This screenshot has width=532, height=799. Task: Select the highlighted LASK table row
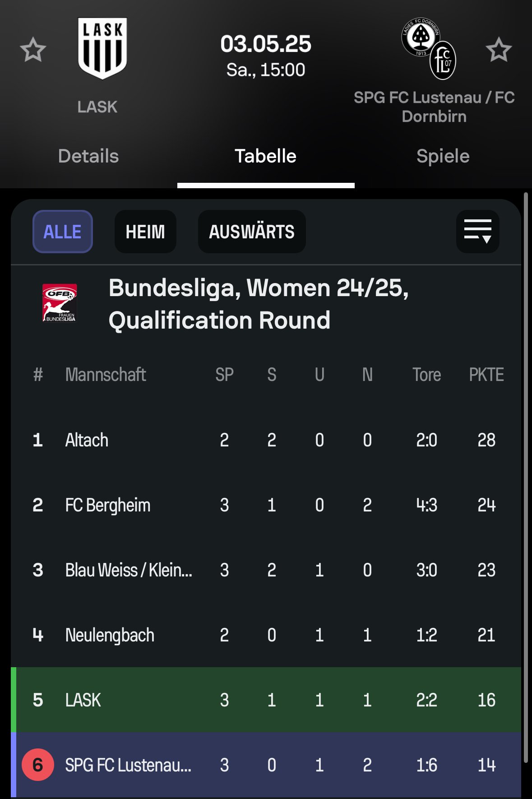pyautogui.click(x=266, y=700)
